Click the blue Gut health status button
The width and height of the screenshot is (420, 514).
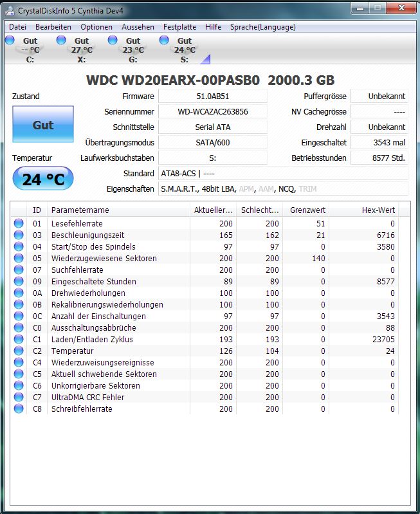click(43, 124)
